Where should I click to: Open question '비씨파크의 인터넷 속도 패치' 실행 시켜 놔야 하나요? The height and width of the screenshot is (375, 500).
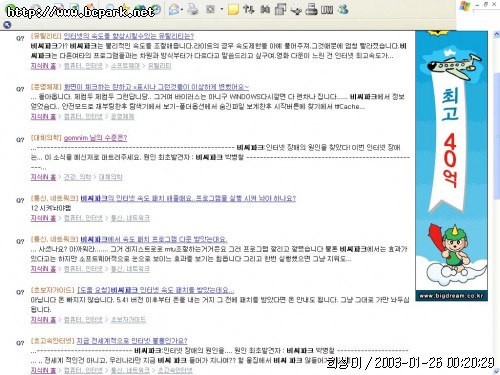[188, 198]
